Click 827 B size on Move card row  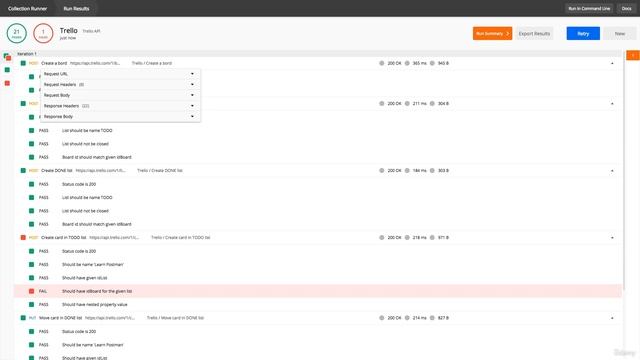pos(443,318)
